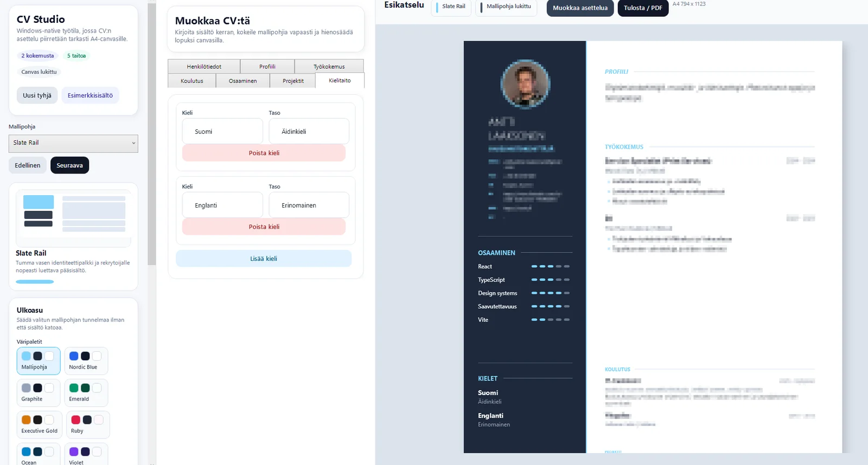868x465 pixels.
Task: Choose the Ruby color palette
Action: click(87, 425)
